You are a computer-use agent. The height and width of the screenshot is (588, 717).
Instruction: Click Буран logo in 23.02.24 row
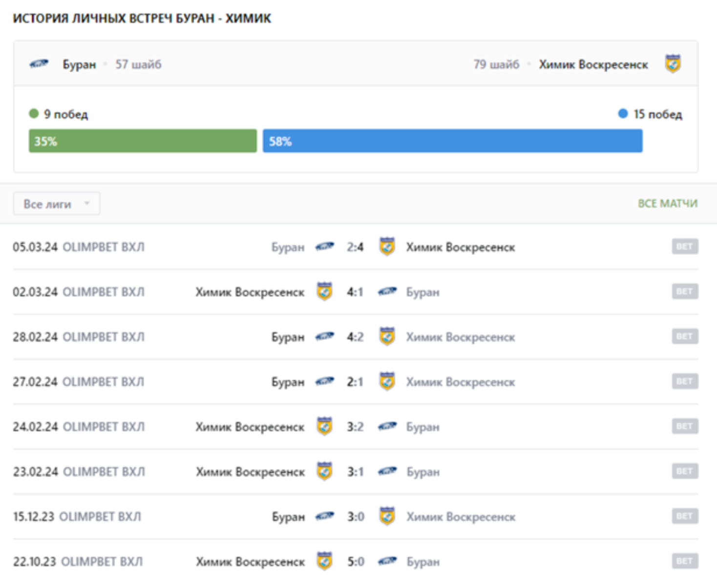387,471
